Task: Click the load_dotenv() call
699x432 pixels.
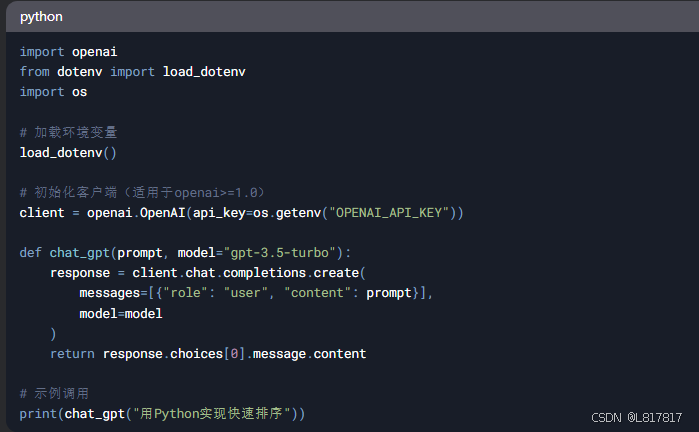Action: click(68, 152)
